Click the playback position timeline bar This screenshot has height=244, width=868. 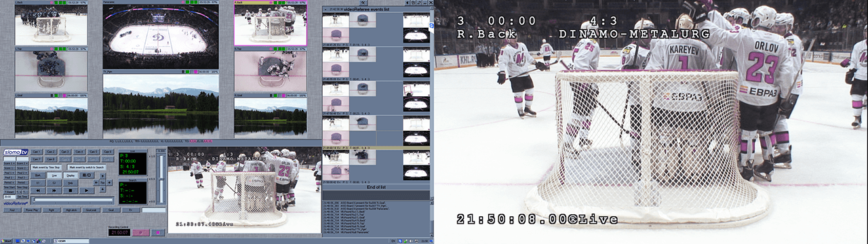73,200
